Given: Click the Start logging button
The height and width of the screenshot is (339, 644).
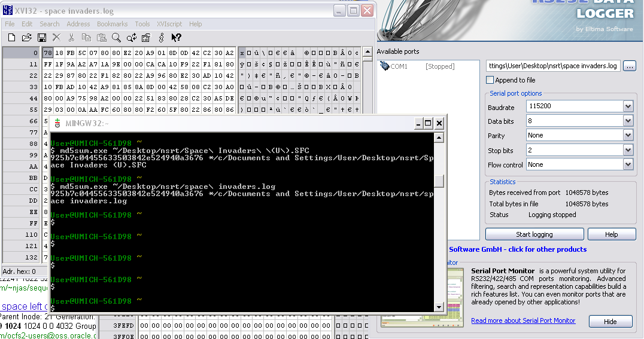Looking at the screenshot, I should click(534, 234).
